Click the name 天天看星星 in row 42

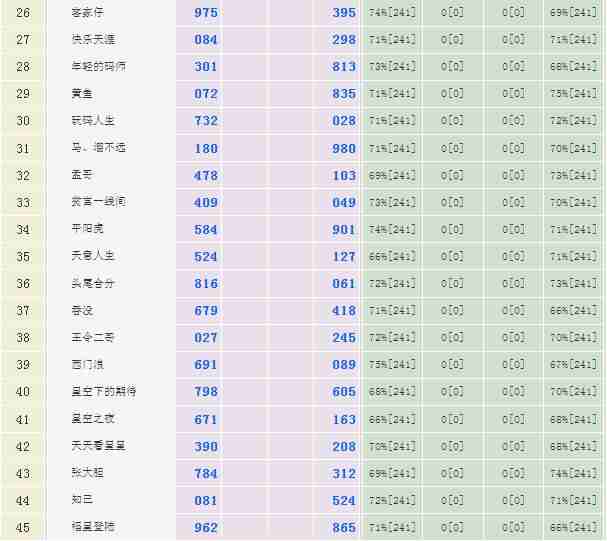pyautogui.click(x=98, y=445)
